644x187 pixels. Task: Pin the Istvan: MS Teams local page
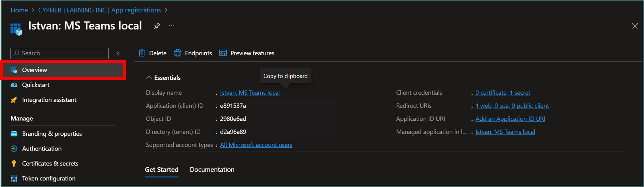(x=157, y=26)
